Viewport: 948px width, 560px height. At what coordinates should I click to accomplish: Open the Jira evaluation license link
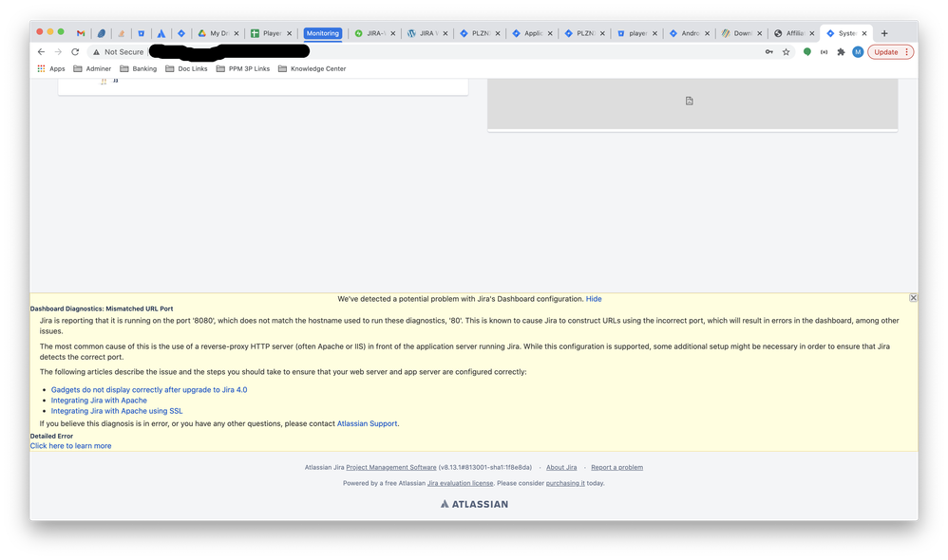coord(460,483)
